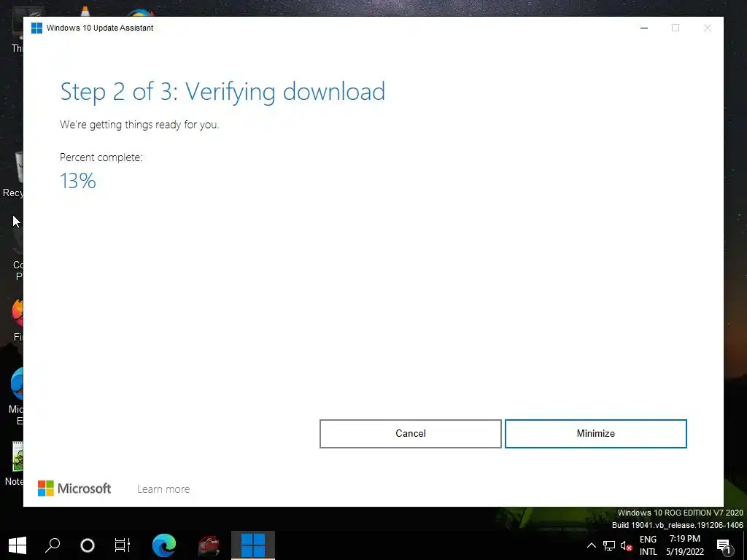Viewport: 747px width, 560px height.
Task: Click the Step 2 of 3 heading
Action: [x=222, y=91]
